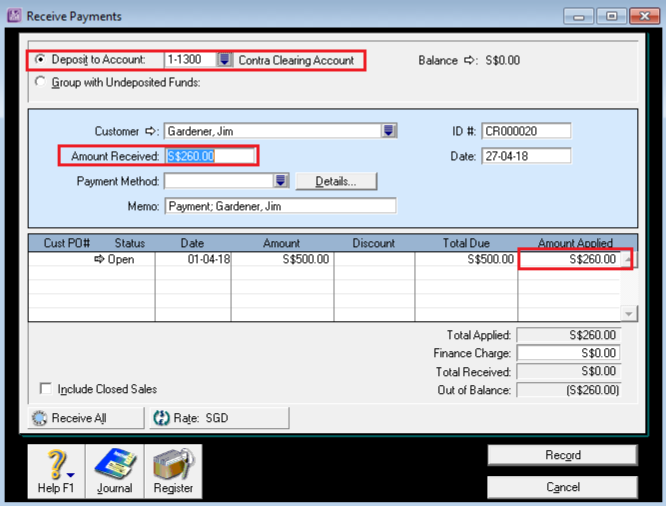
Task: Click the Receive All icon button
Action: (x=86, y=418)
